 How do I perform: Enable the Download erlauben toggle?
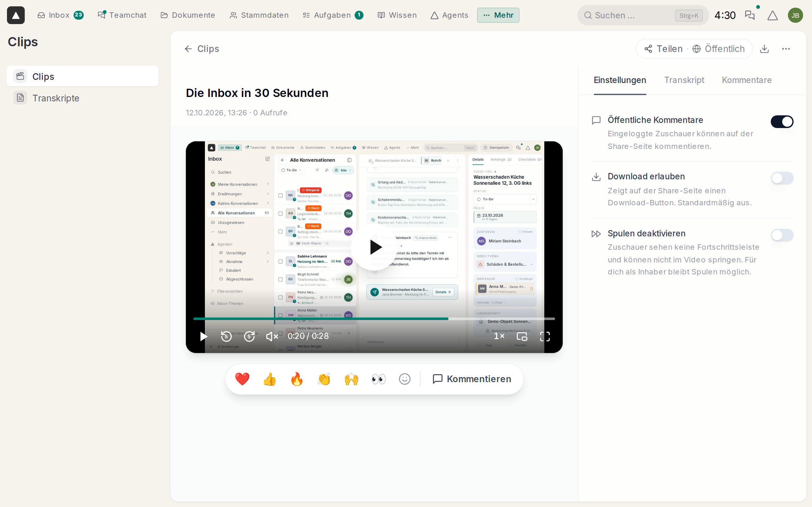click(782, 178)
